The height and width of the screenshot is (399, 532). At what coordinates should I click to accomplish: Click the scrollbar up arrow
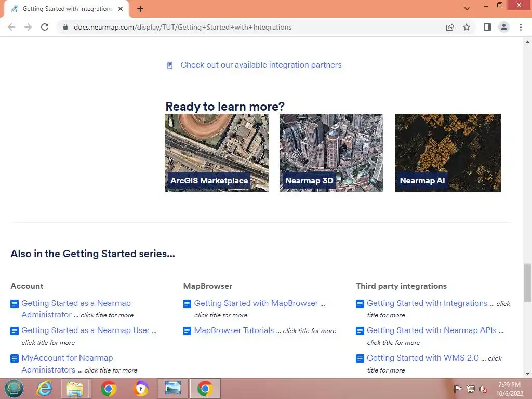(527, 42)
